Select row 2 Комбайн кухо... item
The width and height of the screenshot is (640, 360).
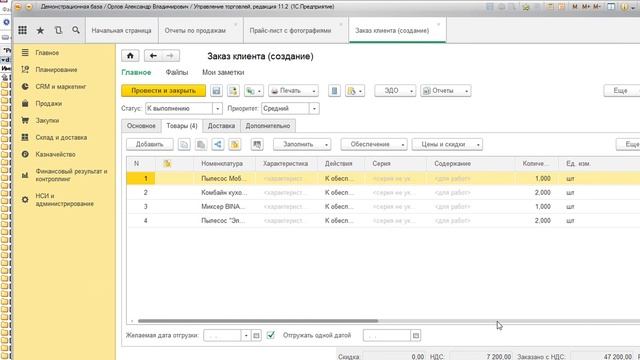[x=223, y=193]
